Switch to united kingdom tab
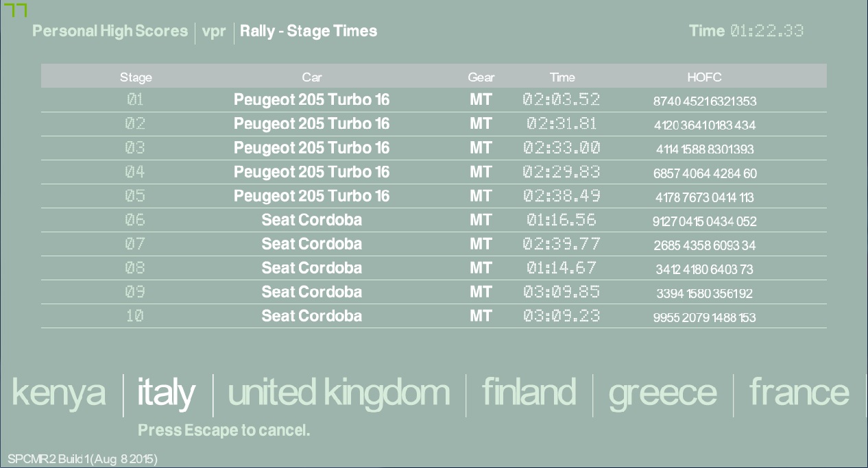 pos(339,393)
